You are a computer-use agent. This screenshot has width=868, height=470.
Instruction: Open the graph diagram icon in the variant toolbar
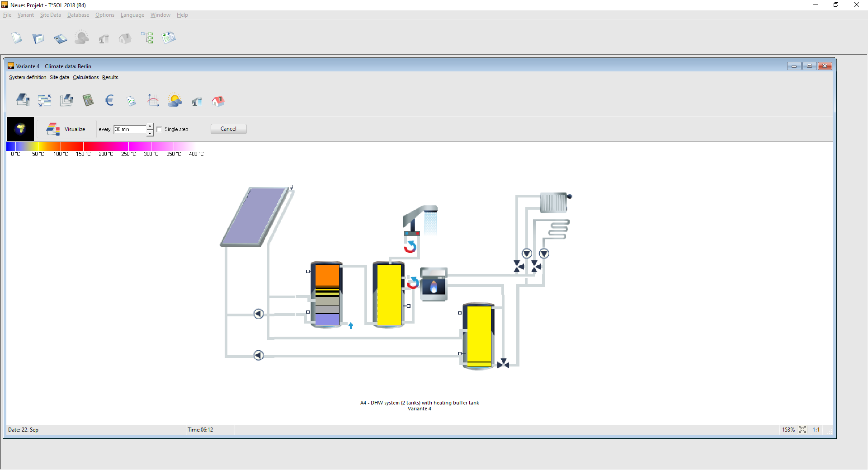(153, 100)
